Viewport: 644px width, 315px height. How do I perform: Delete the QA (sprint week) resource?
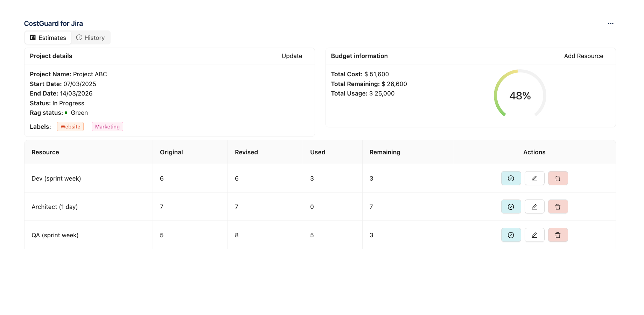[x=558, y=235]
